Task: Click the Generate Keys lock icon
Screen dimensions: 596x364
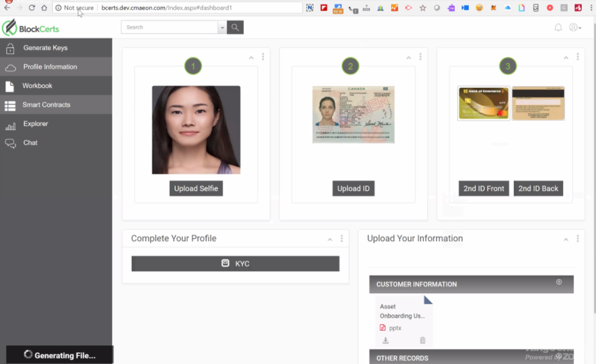Action: [10, 48]
